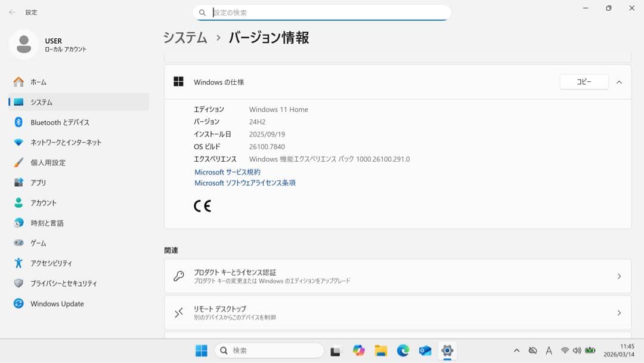644x363 pixels.
Task: Click the ホーム house icon
Action: [18, 82]
